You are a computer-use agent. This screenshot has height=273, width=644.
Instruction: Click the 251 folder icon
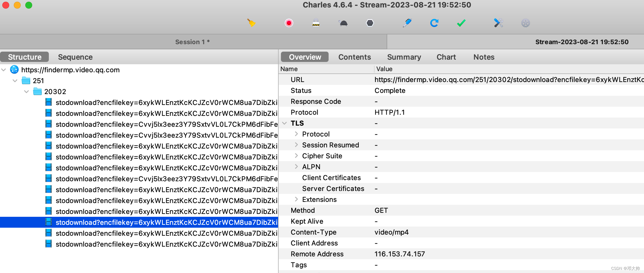pos(26,80)
